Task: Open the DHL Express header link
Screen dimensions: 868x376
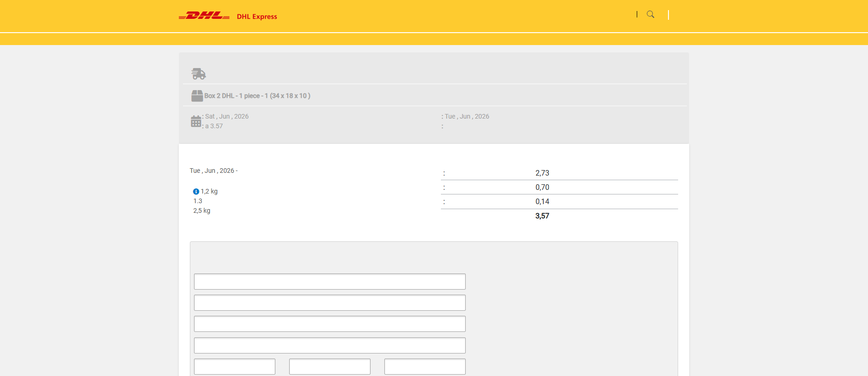Action: pos(257,17)
